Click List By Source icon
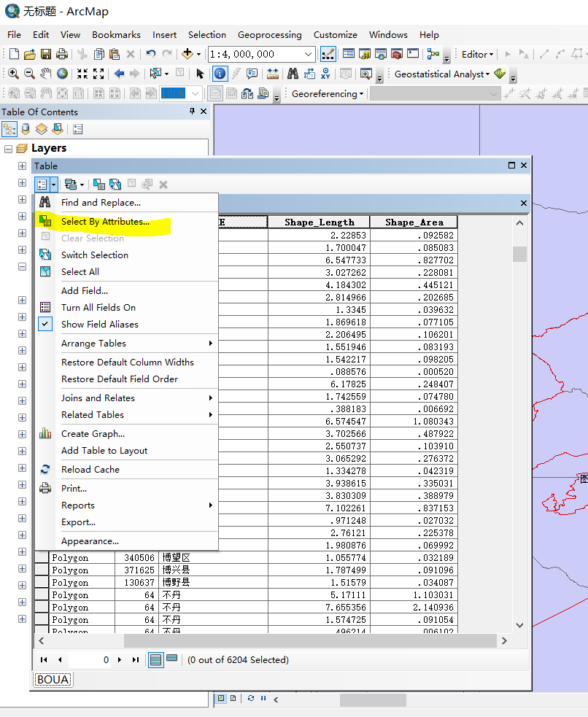 tap(26, 129)
